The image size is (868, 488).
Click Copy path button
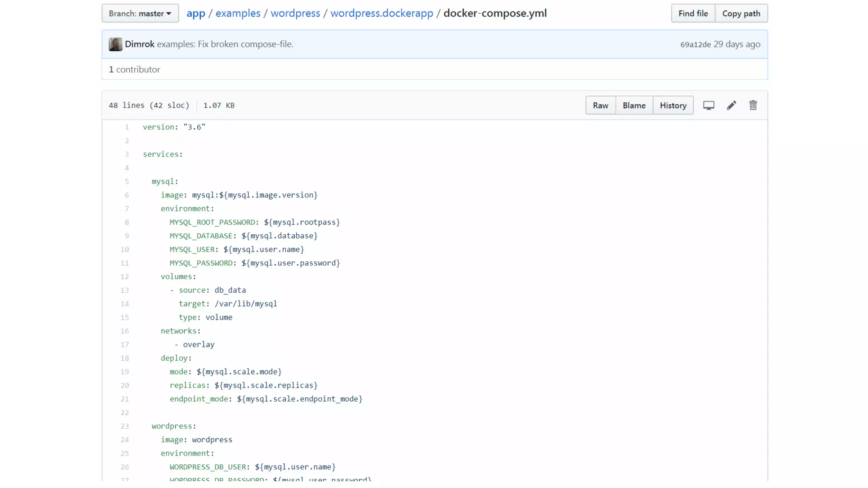(741, 13)
